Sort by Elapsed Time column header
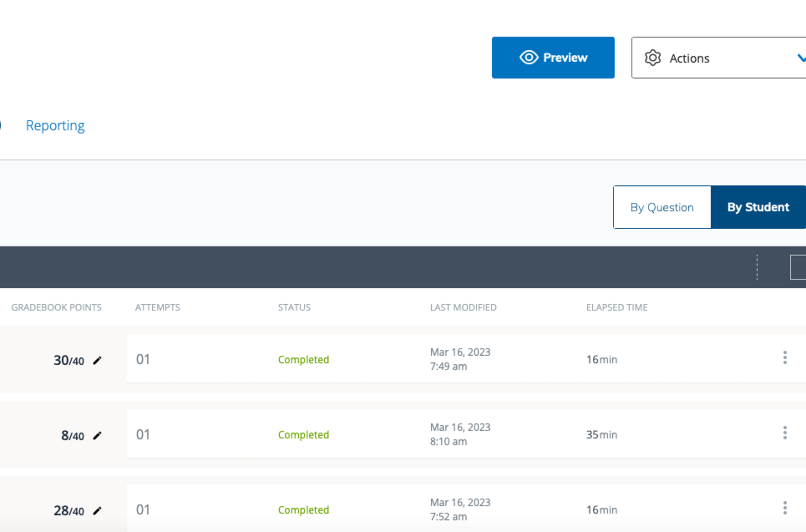This screenshot has width=806, height=532. 617,307
